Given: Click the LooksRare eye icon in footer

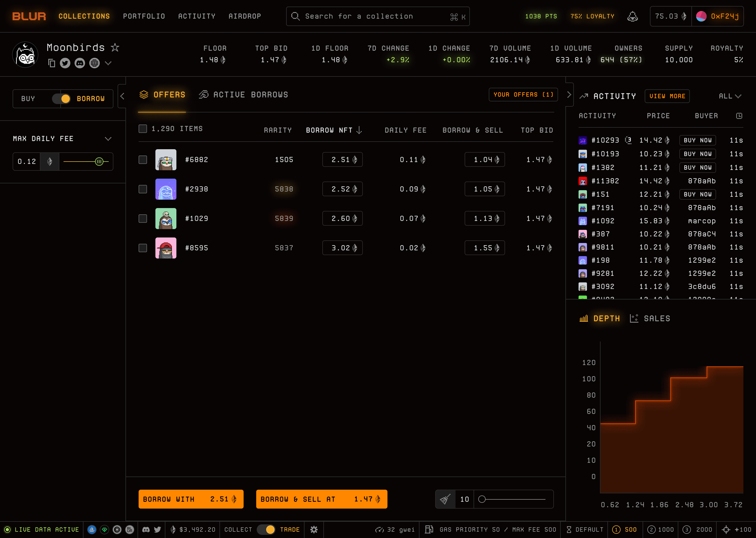Looking at the screenshot, I should point(104,529).
